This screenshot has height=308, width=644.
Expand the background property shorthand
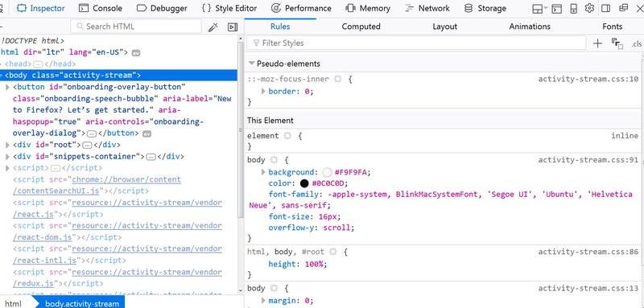263,172
